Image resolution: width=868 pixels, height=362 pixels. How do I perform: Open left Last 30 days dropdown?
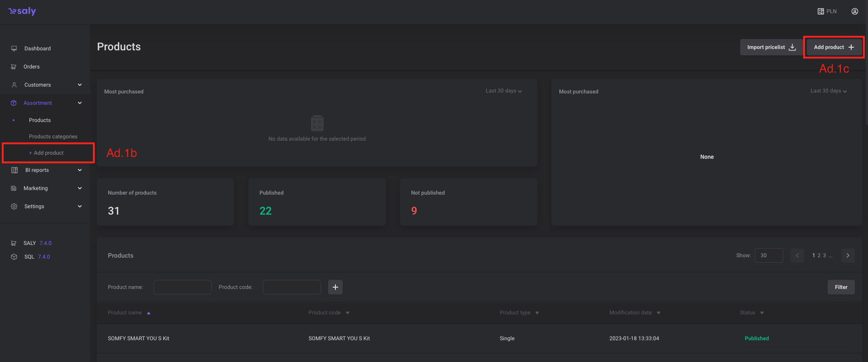click(504, 91)
